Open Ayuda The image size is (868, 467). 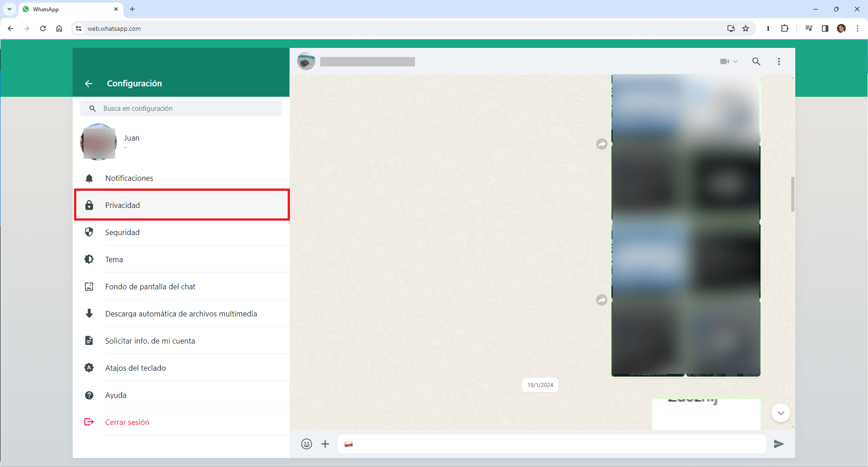pos(182,395)
